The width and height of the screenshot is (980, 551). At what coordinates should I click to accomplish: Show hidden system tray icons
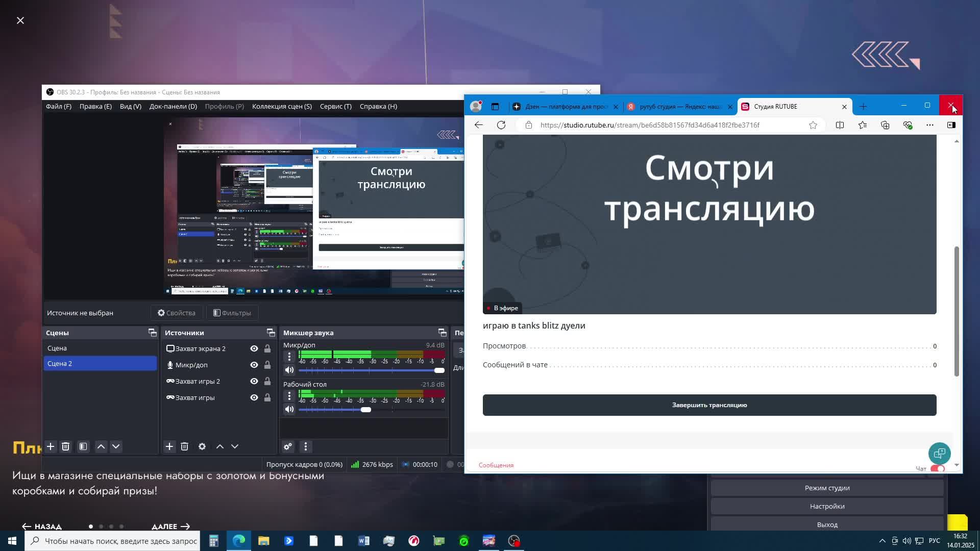[882, 541]
